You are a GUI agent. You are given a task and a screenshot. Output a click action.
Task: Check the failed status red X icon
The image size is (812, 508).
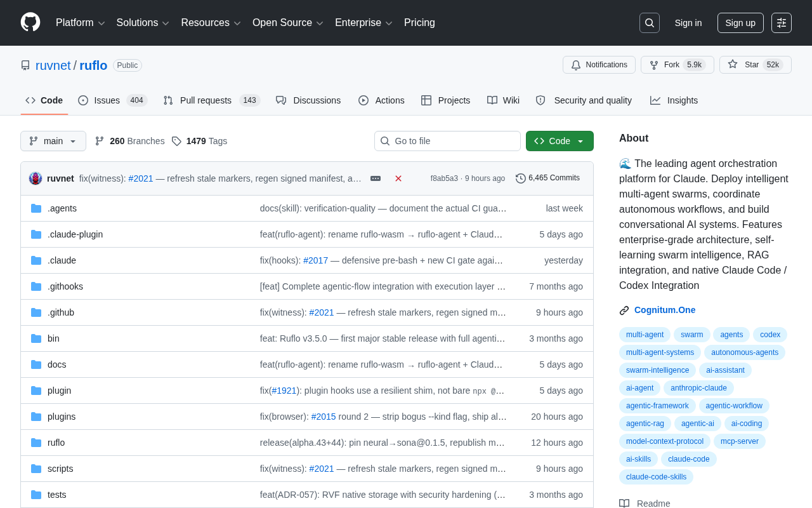pyautogui.click(x=398, y=178)
